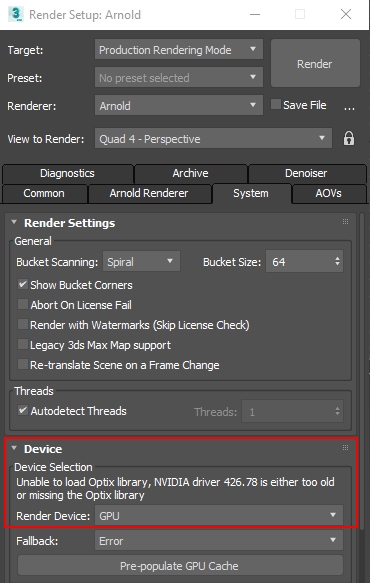This screenshot has height=583, width=370.
Task: Click the Device rollout grip handle
Action: tap(345, 447)
